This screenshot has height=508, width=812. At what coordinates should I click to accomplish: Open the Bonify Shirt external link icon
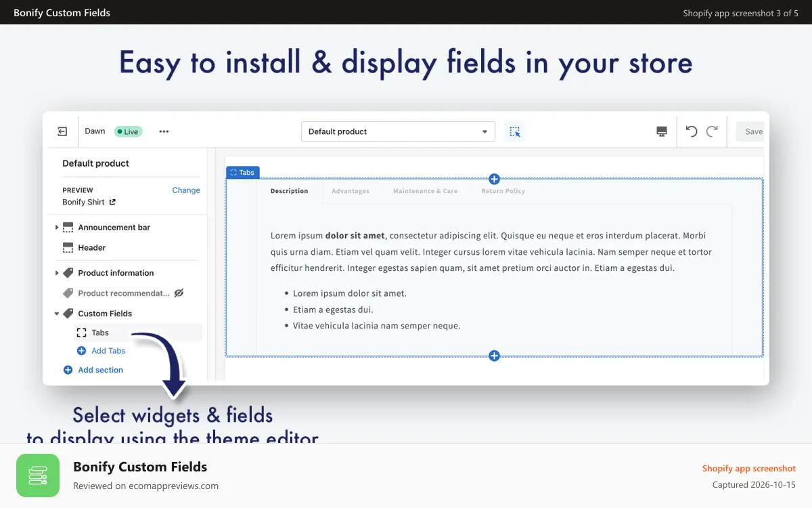tap(112, 202)
